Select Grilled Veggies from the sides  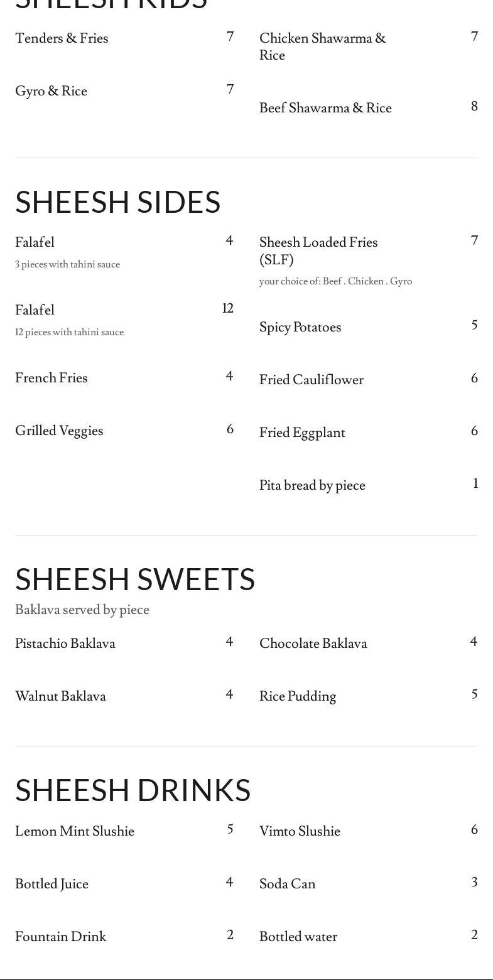[x=59, y=431]
